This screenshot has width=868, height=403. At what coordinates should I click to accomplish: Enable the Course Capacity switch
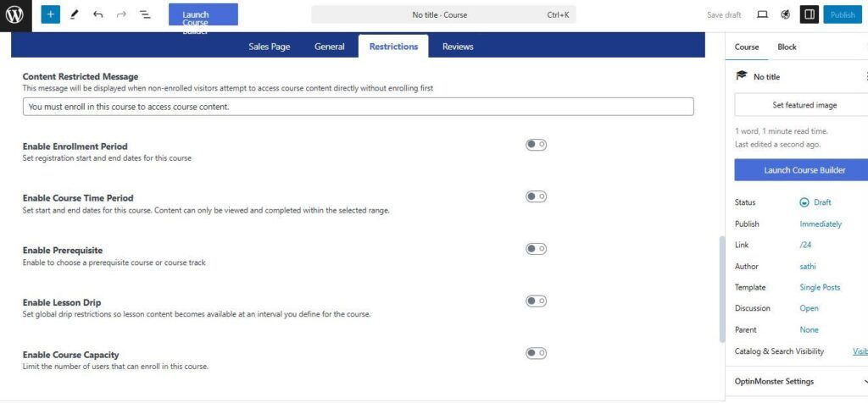(x=536, y=353)
